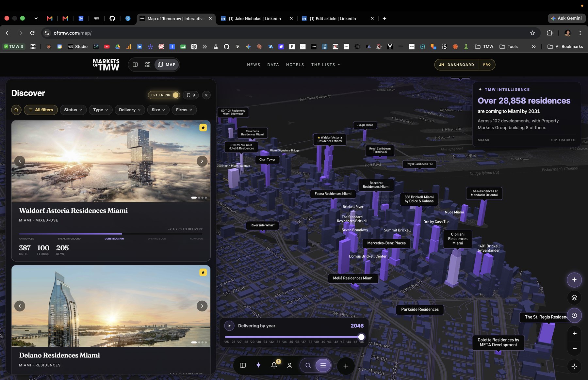Click the Waldorf Astoria construction progress bar
Image resolution: width=588 pixels, height=380 pixels.
(x=111, y=234)
